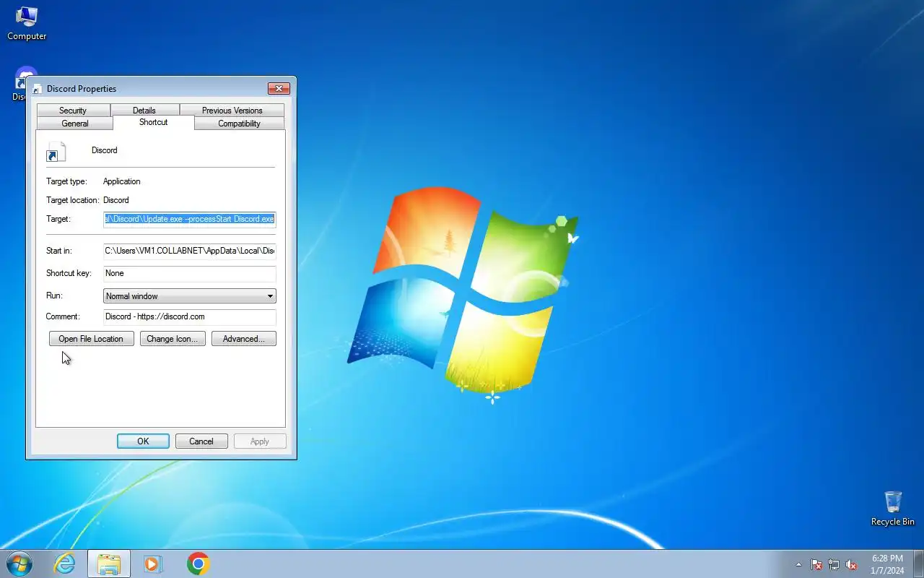924x578 pixels.
Task: Open the Computer desktop icon
Action: pos(27,23)
